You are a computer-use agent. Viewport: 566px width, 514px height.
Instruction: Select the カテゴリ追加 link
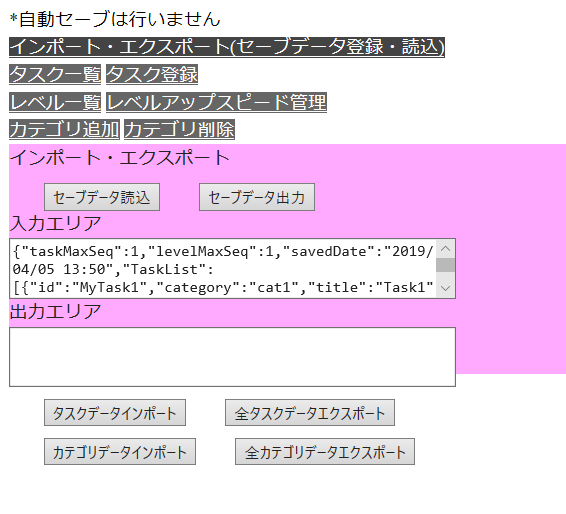click(64, 129)
